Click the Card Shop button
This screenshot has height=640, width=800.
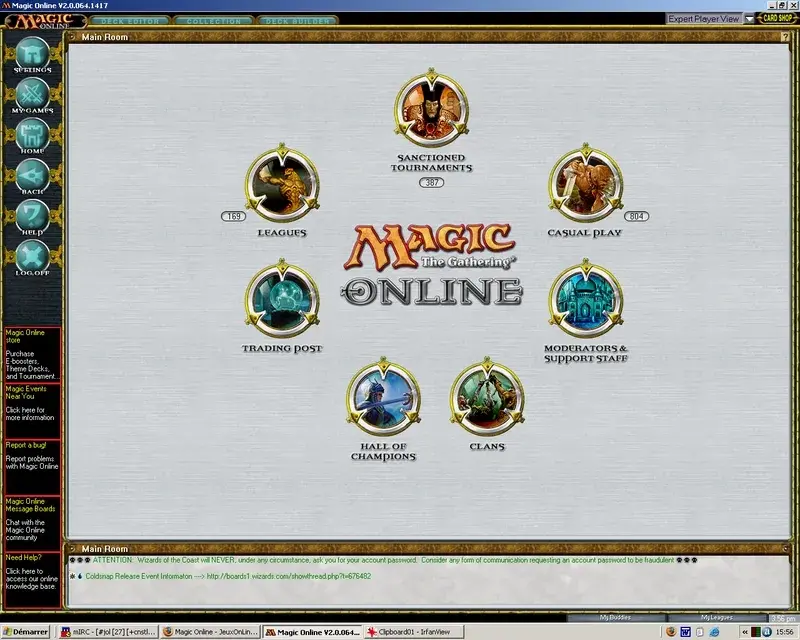[778, 17]
